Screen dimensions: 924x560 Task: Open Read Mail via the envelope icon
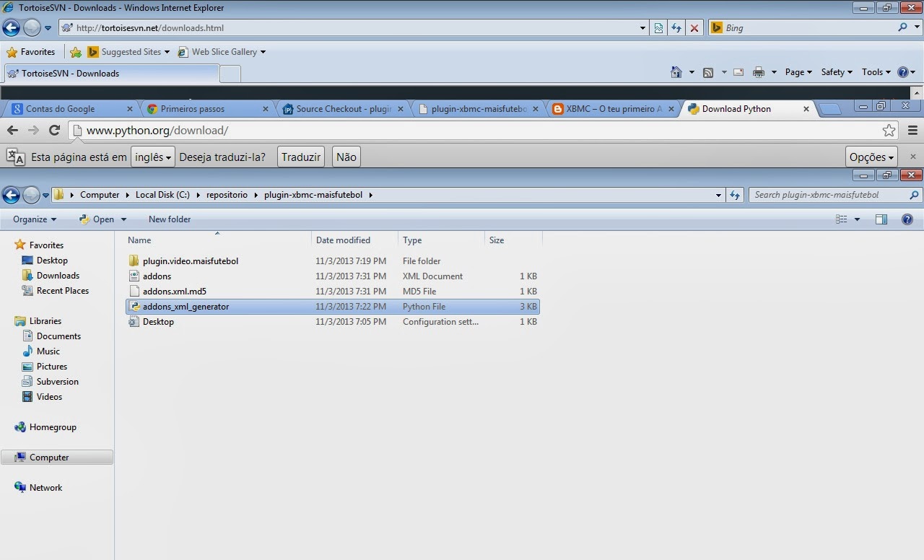pos(737,72)
